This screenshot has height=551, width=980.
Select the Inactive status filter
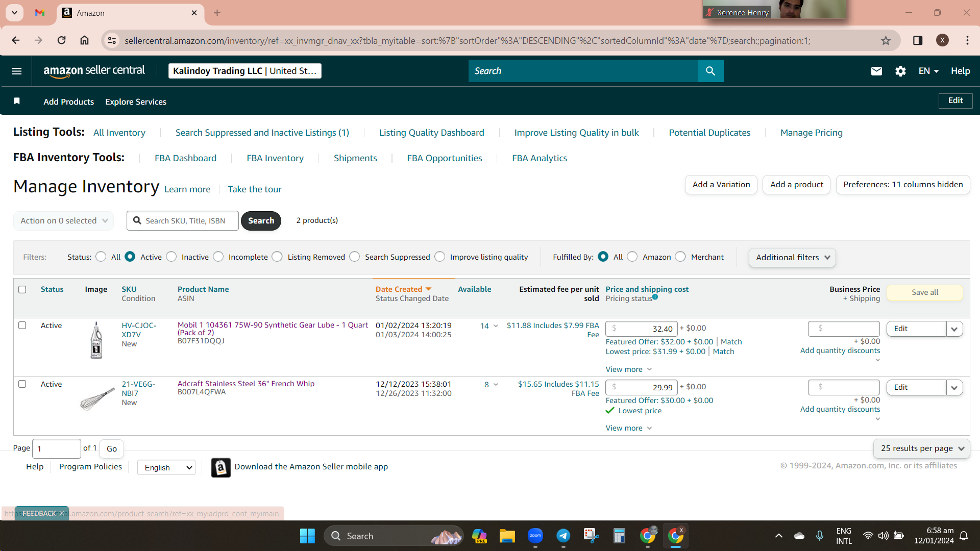171,257
